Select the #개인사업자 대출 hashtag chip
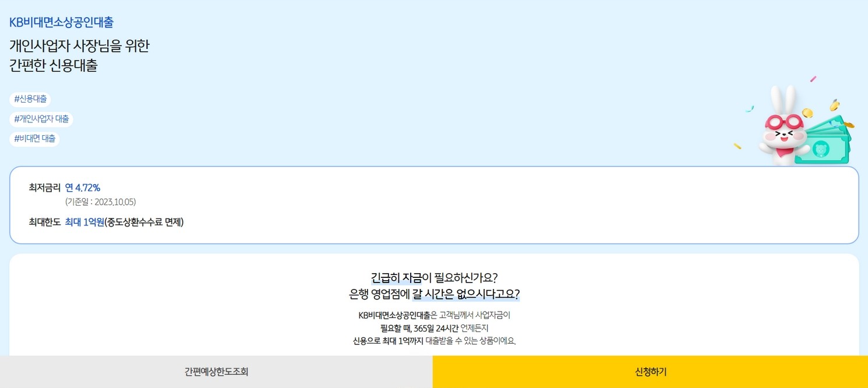 pos(40,119)
